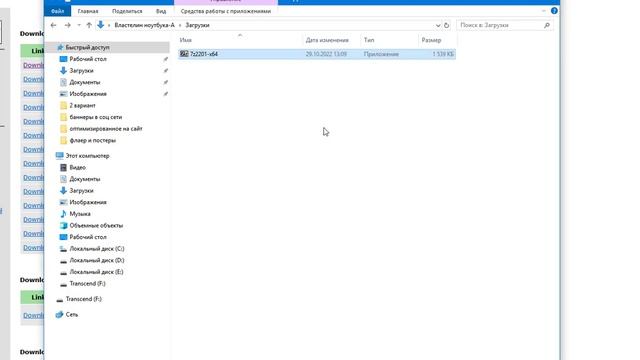
Task: Sort by the Размер column header
Action: [x=431, y=40]
